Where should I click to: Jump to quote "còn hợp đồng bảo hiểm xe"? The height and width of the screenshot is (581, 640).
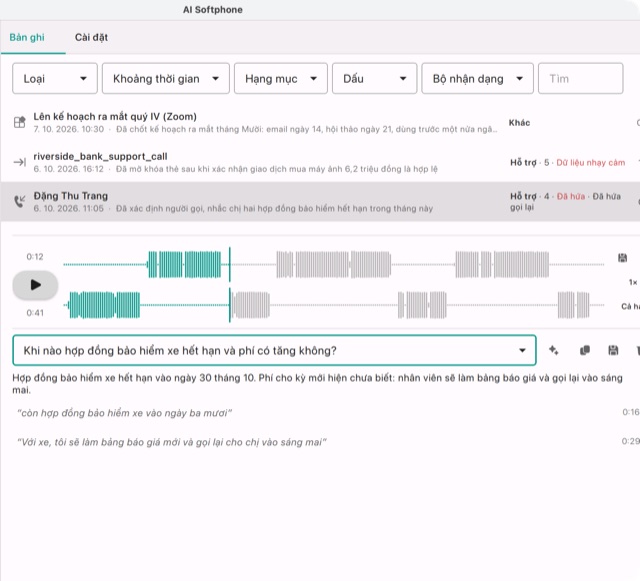pos(124,413)
